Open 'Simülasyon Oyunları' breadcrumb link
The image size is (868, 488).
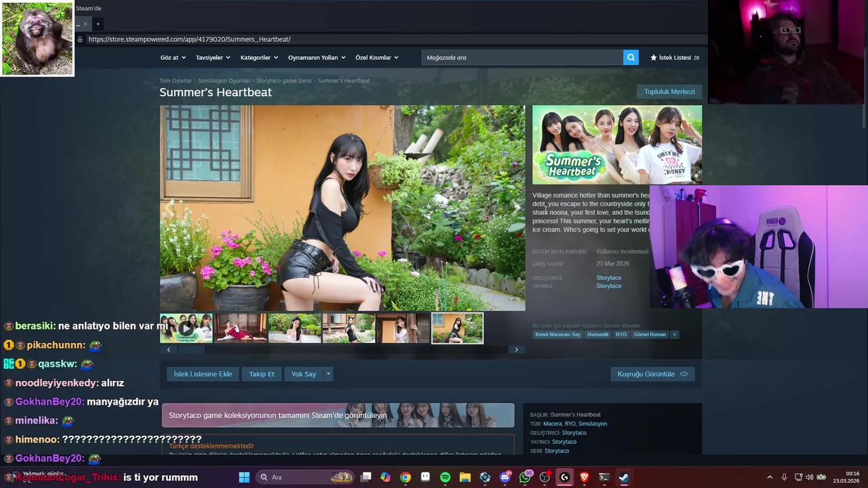pos(224,81)
